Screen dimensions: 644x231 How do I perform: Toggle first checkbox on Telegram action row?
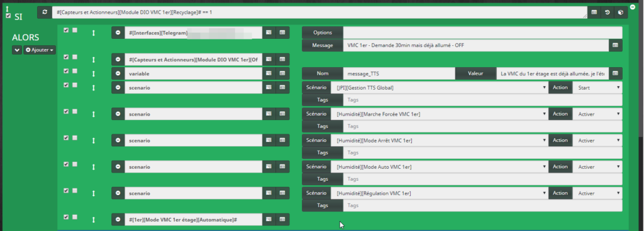[x=66, y=30]
